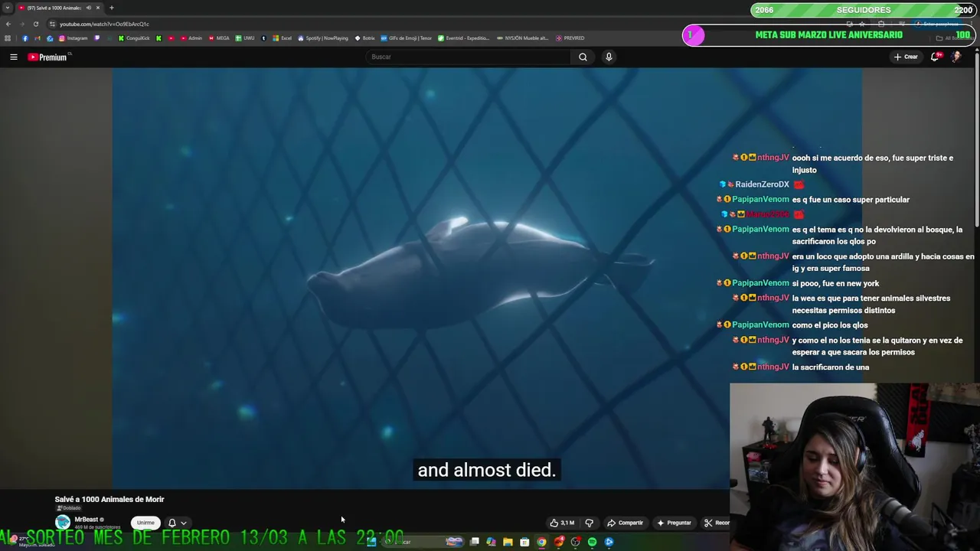
Task: Open the Tumblr bookmark icon
Action: click(x=263, y=38)
